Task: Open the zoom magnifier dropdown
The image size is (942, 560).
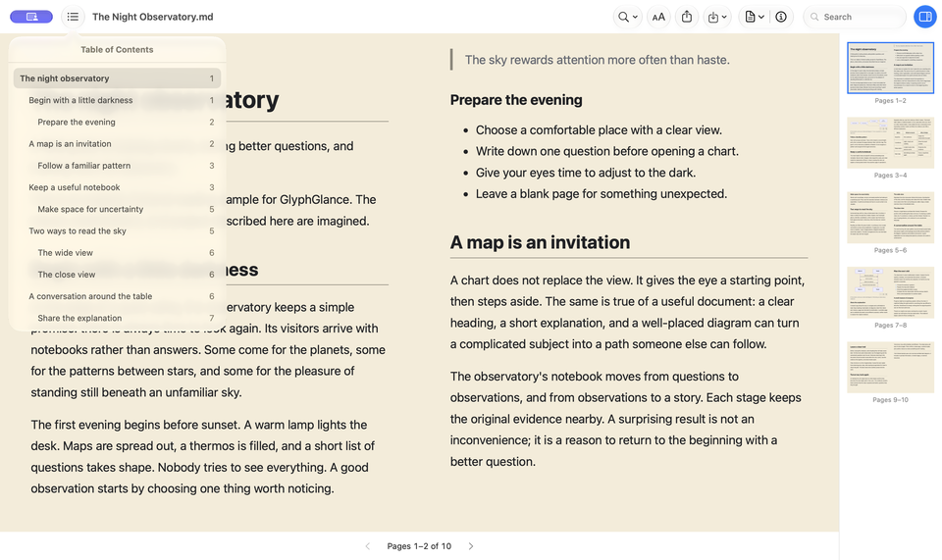Action: 628,17
